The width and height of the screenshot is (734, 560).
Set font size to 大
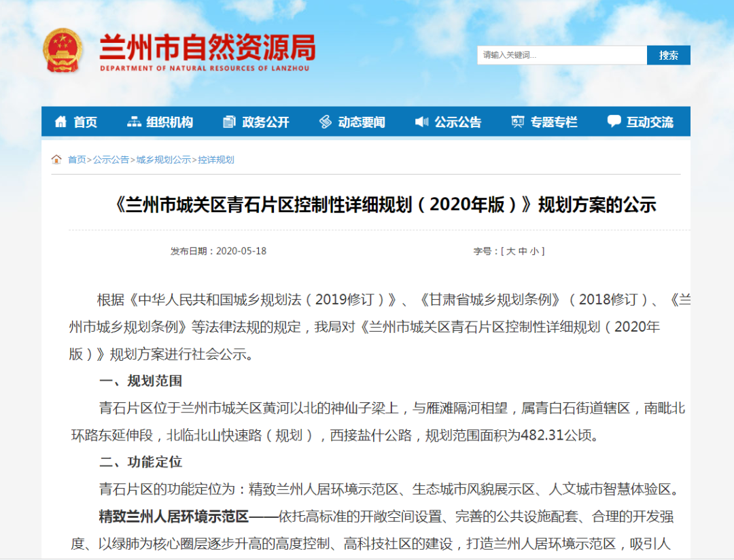point(510,251)
